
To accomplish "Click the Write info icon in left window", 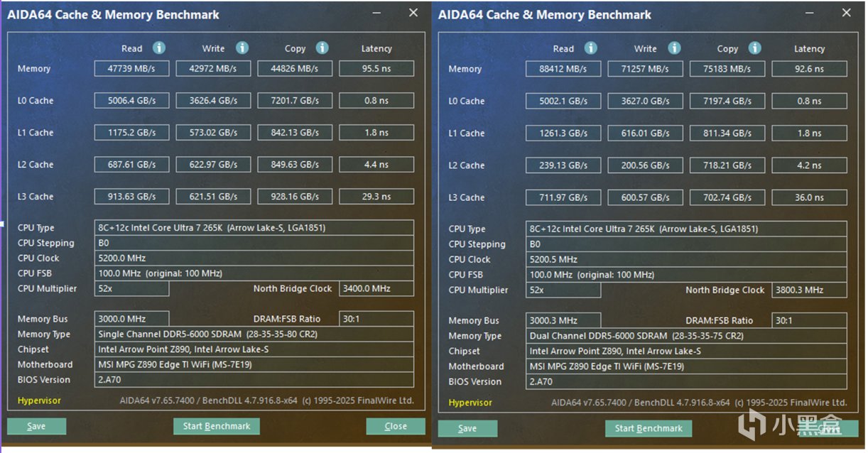I will (242, 48).
